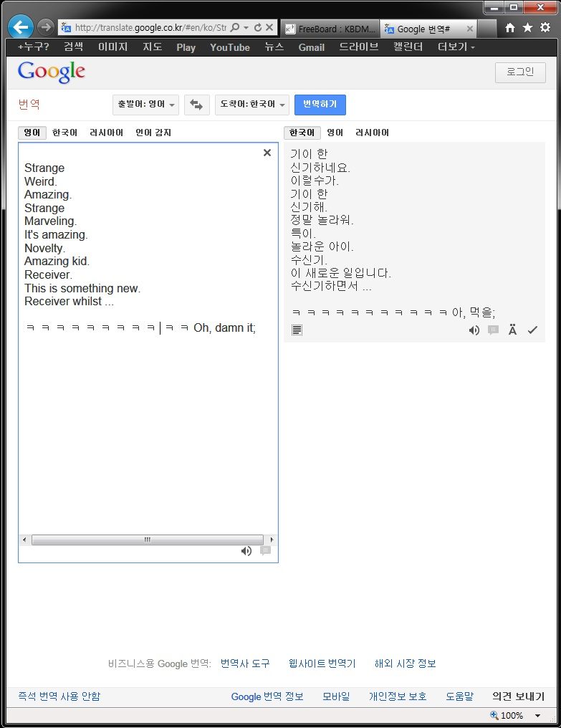Refresh the page with reload icon
Viewport: 561px width, 728px height.
point(258,27)
